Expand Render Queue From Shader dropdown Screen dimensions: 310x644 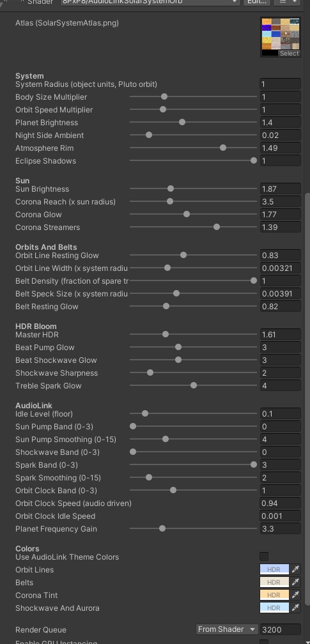pos(226,629)
